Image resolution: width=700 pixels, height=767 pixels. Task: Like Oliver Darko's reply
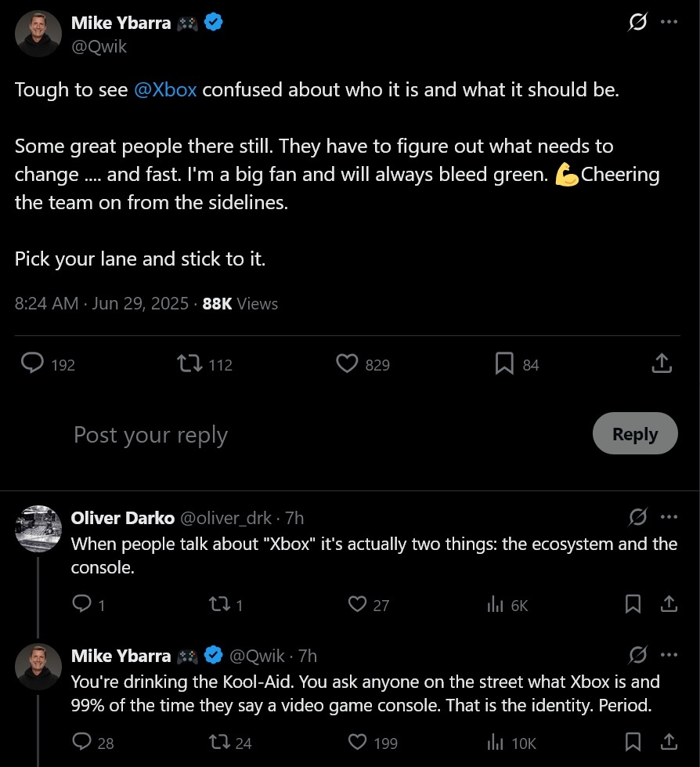[358, 605]
